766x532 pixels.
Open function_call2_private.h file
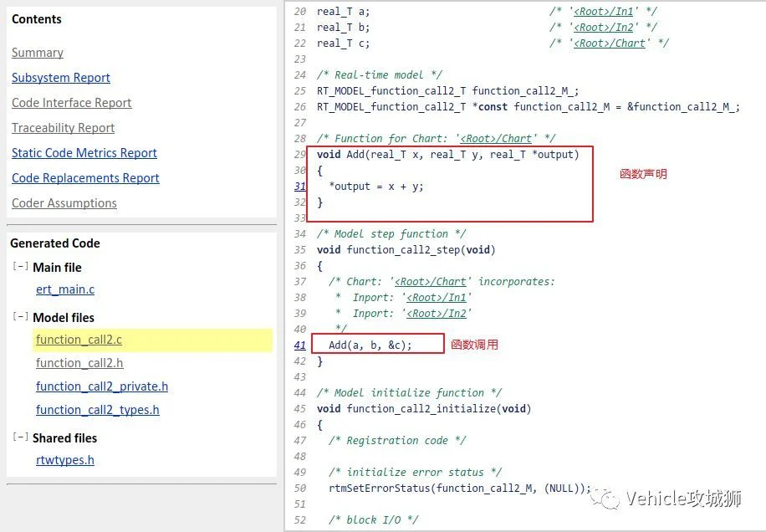coord(102,386)
